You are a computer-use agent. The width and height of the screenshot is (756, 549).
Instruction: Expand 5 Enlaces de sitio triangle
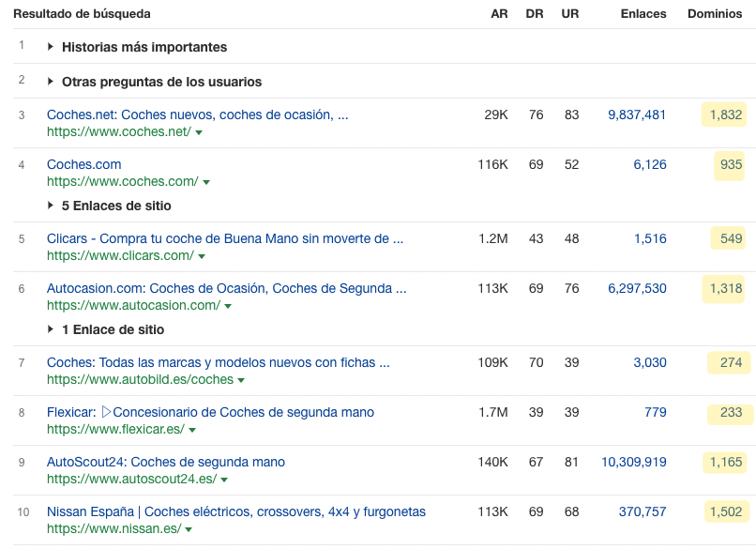pyautogui.click(x=50, y=206)
